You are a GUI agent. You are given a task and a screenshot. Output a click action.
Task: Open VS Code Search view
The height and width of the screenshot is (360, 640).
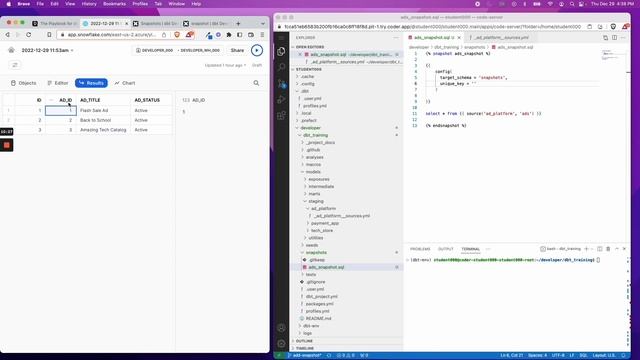[281, 67]
